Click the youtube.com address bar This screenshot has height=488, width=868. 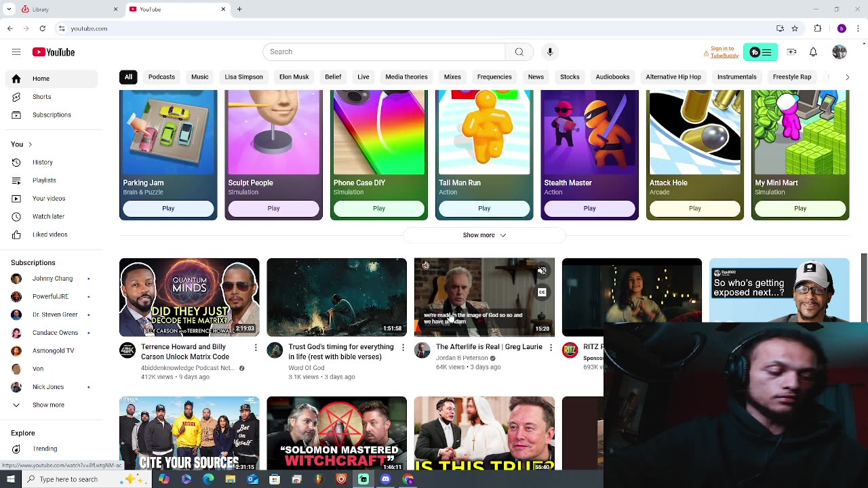(414, 28)
